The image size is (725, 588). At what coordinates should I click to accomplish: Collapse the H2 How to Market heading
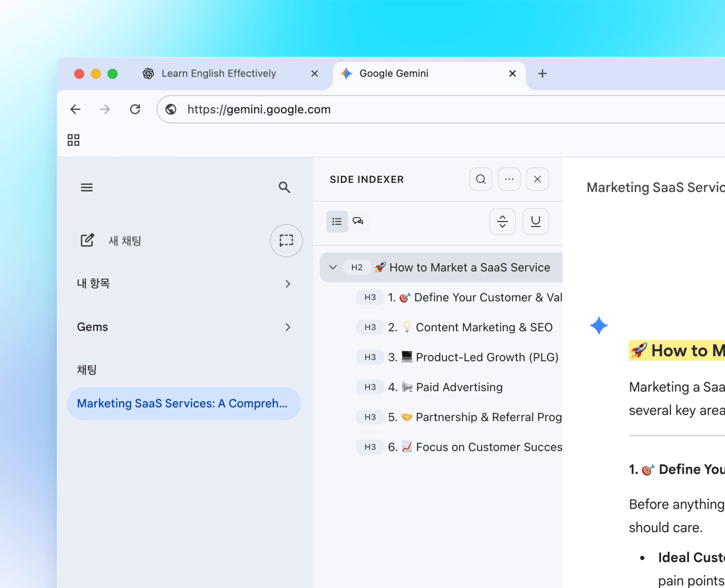(x=333, y=267)
